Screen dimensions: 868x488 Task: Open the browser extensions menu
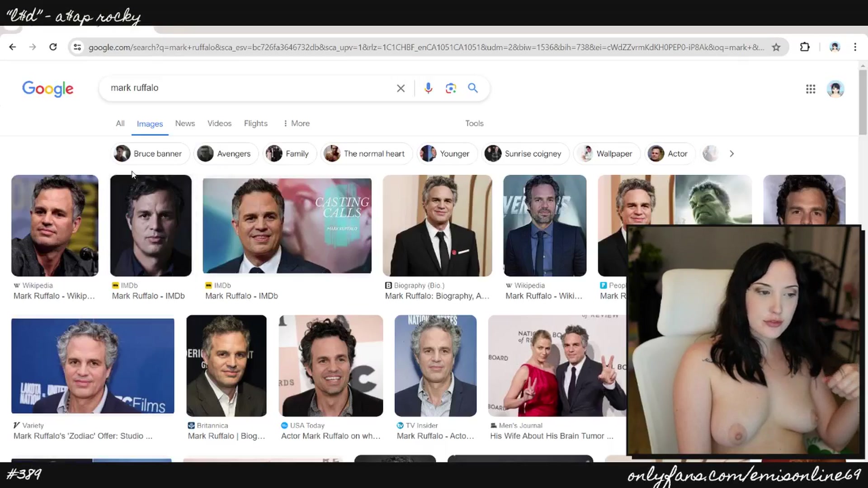pos(805,47)
